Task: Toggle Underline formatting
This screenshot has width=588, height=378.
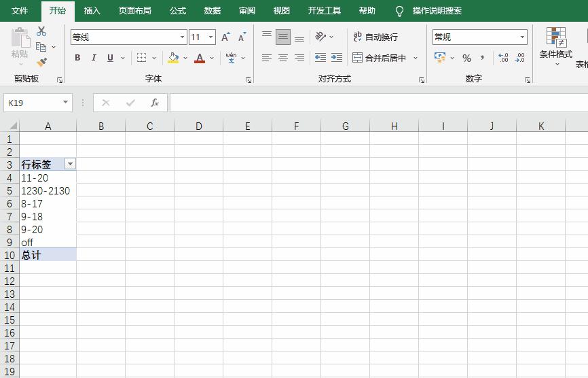Action: click(x=110, y=58)
